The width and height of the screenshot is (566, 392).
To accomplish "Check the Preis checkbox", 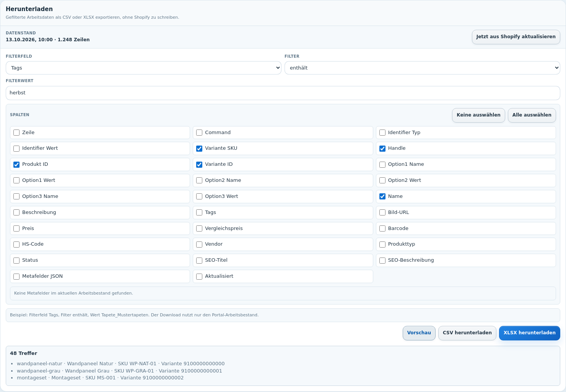I will click(x=16, y=228).
